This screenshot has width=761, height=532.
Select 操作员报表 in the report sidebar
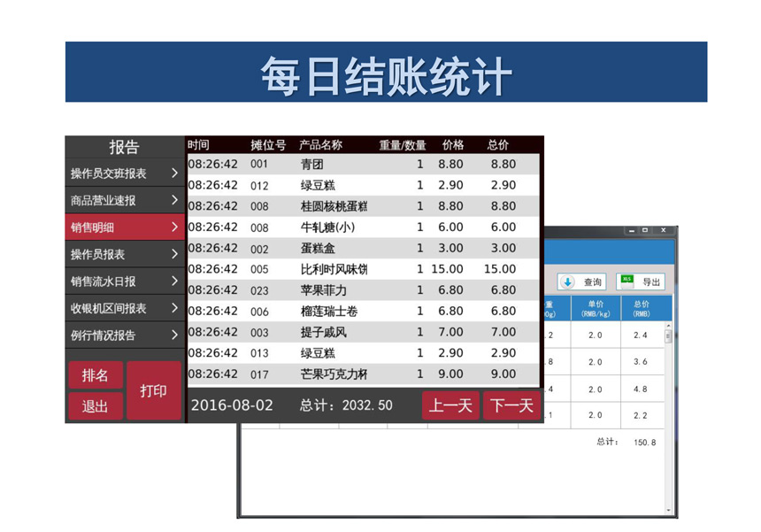(124, 255)
